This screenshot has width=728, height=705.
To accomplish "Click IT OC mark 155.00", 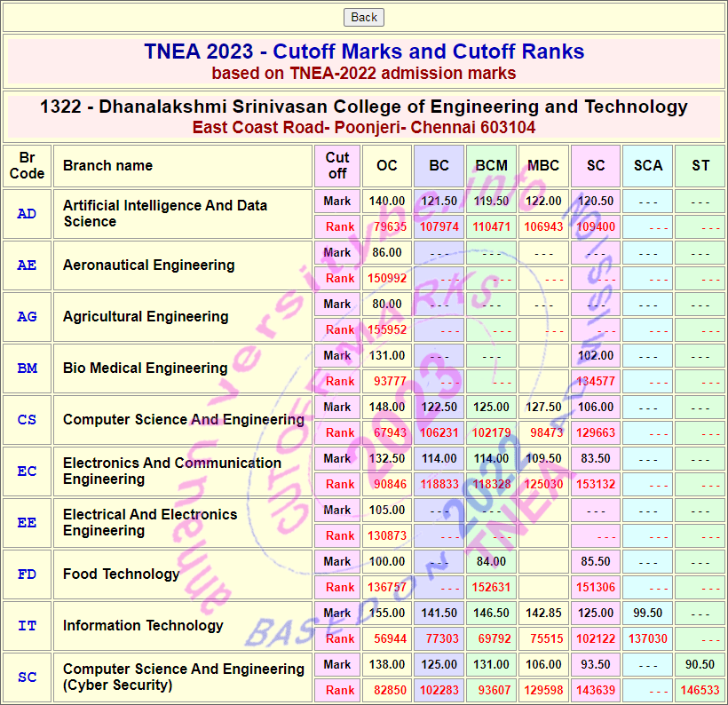I will (x=387, y=613).
